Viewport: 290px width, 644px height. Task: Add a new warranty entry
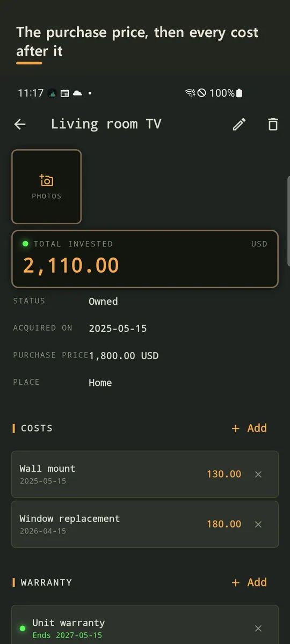[249, 582]
